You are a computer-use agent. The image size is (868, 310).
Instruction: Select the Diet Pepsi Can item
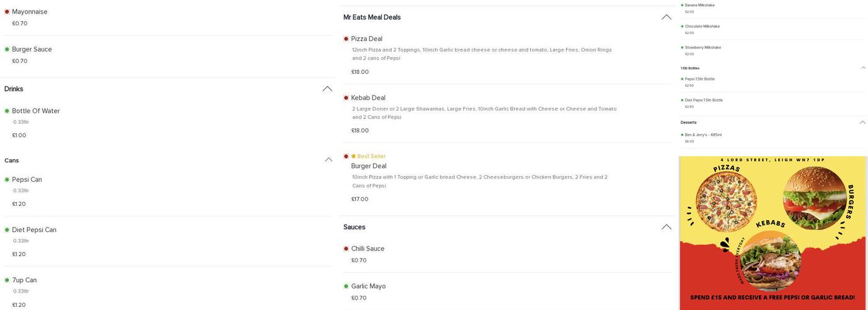[x=34, y=230]
